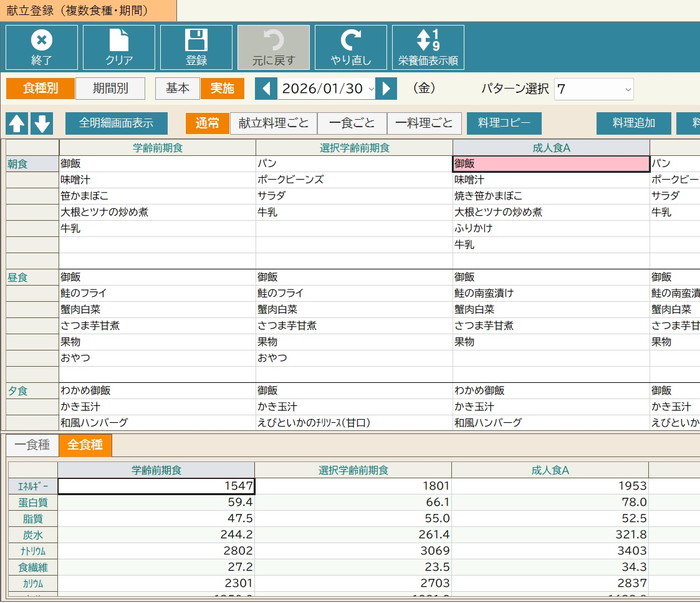Image resolution: width=700 pixels, height=603 pixels.
Task: Select the 基本 menu type toggle
Action: tap(177, 88)
